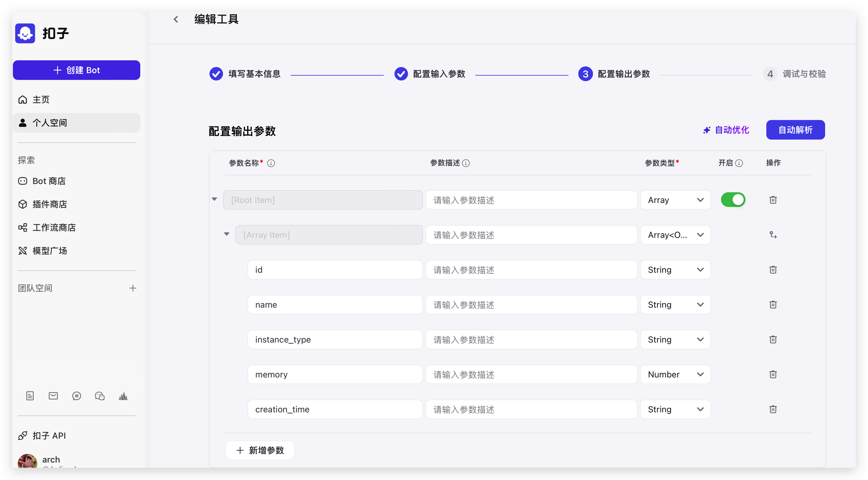Click the 自动优化 link
This screenshot has width=868, height=480.
point(726,130)
